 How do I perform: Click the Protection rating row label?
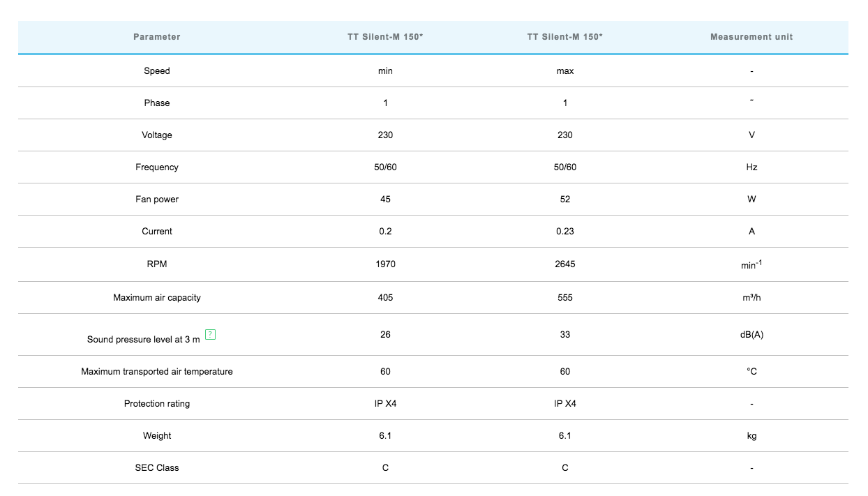(x=157, y=404)
